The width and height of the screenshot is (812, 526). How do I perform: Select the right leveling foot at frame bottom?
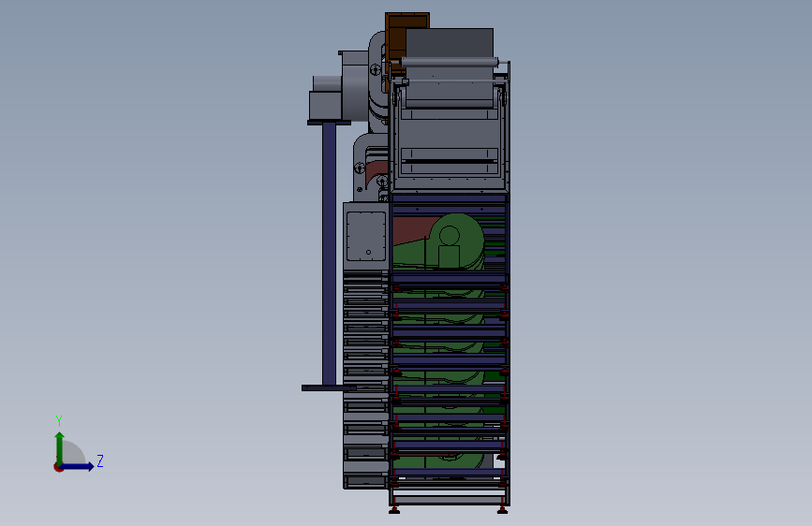pyautogui.click(x=502, y=510)
